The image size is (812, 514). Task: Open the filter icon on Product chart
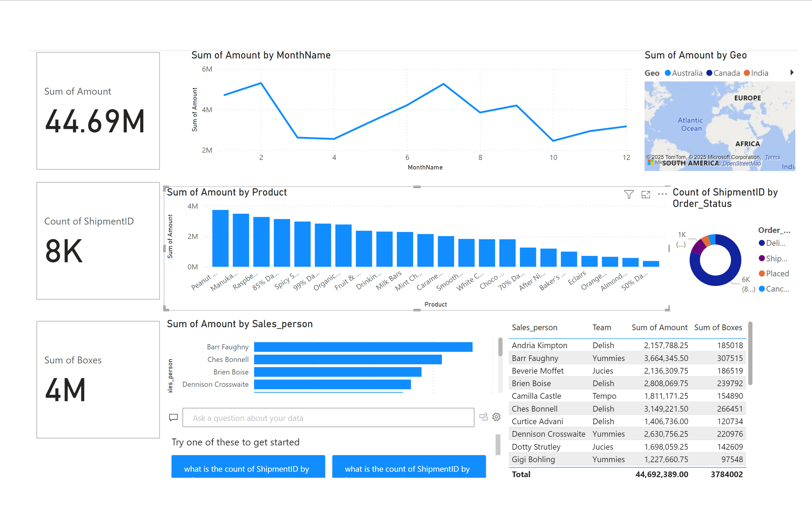[x=629, y=195]
